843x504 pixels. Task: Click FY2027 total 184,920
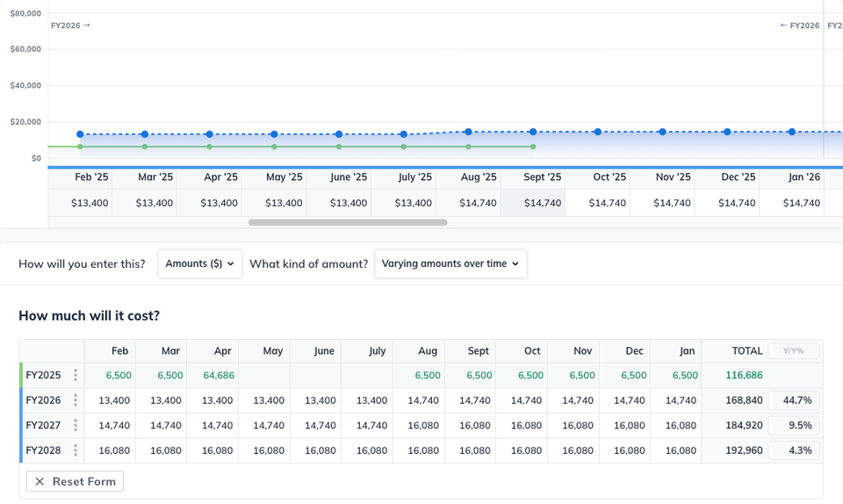[744, 425]
